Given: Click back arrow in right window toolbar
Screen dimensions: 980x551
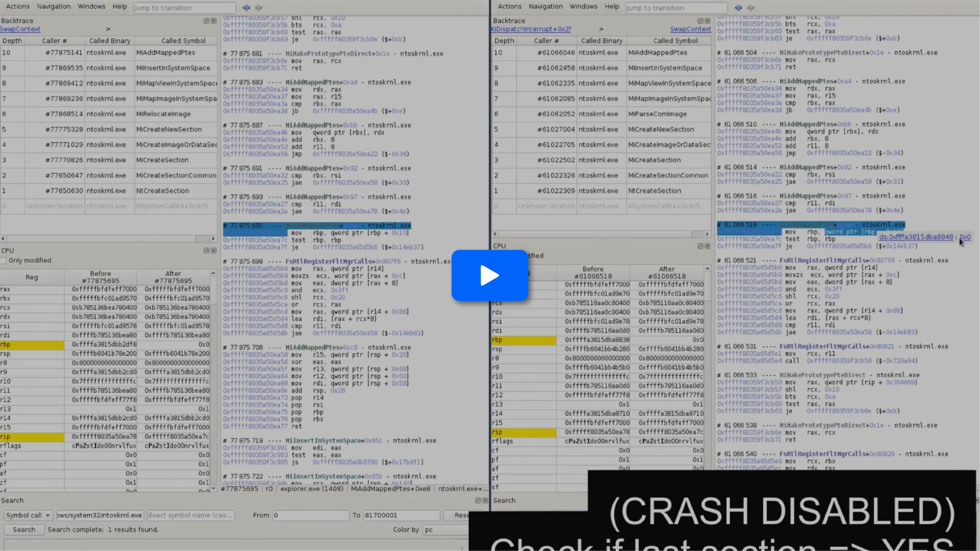Looking at the screenshot, I should [738, 8].
